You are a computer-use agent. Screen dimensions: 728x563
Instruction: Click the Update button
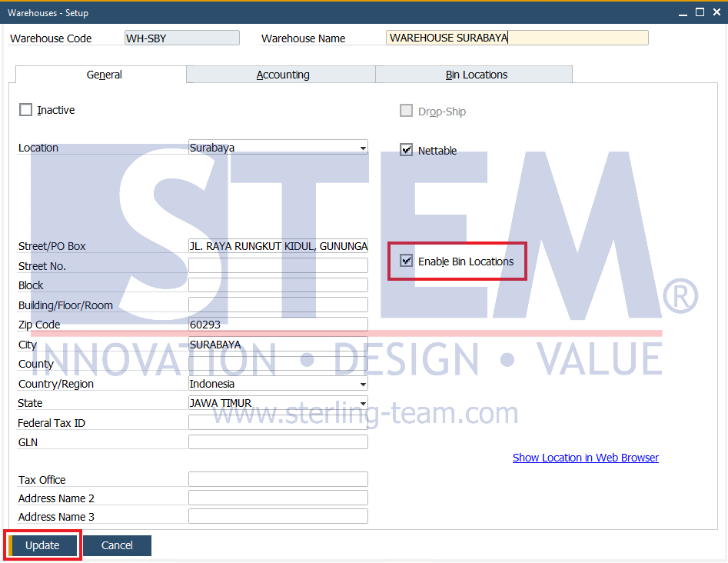pyautogui.click(x=42, y=545)
